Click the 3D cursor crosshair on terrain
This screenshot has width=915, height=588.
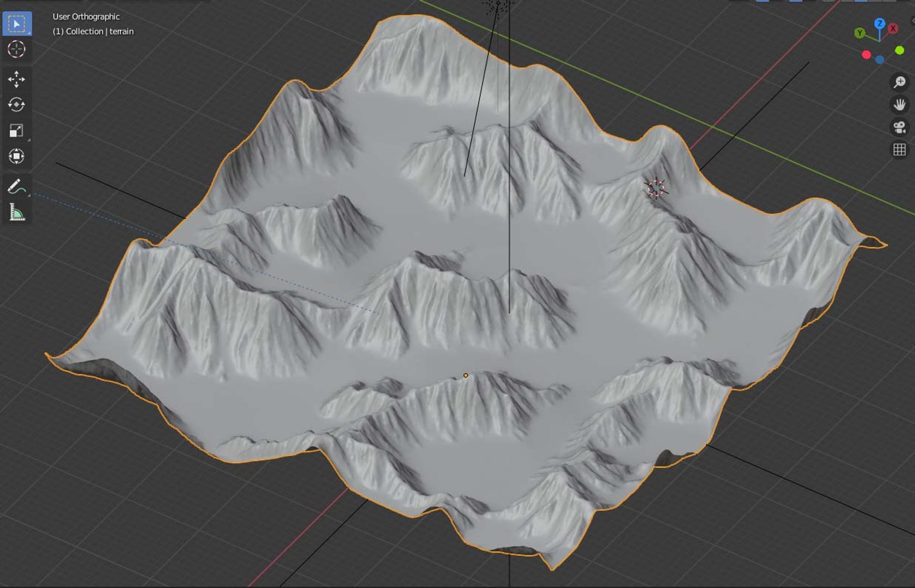tap(656, 188)
